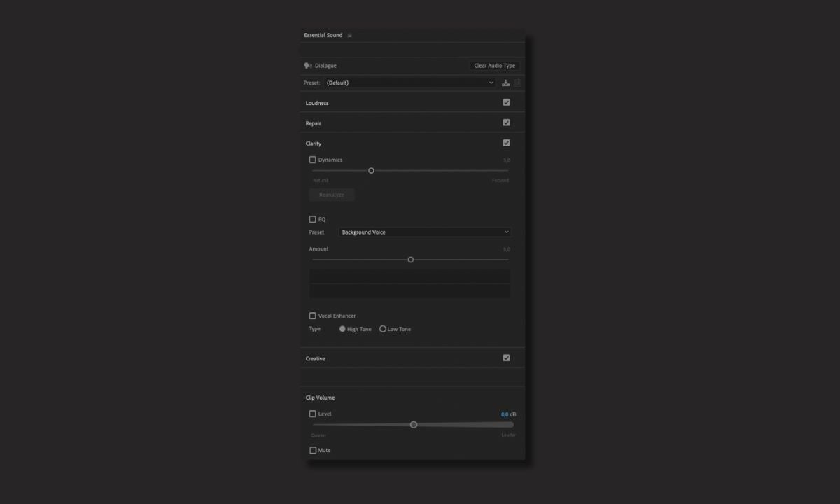
Task: Click the Reanalyze button
Action: pyautogui.click(x=332, y=195)
